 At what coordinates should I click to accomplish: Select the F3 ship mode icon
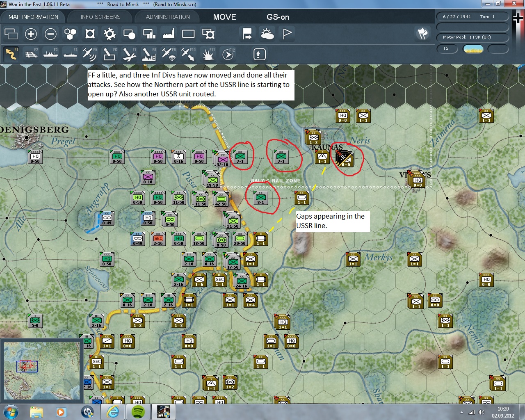tap(50, 54)
